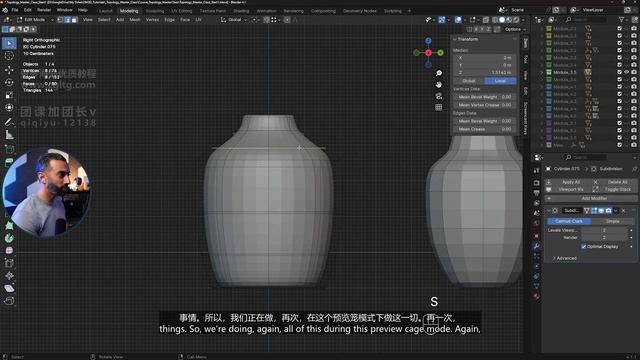The width and height of the screenshot is (640, 360).
Task: Select the Annotate tool
Action: pyautogui.click(x=9, y=122)
